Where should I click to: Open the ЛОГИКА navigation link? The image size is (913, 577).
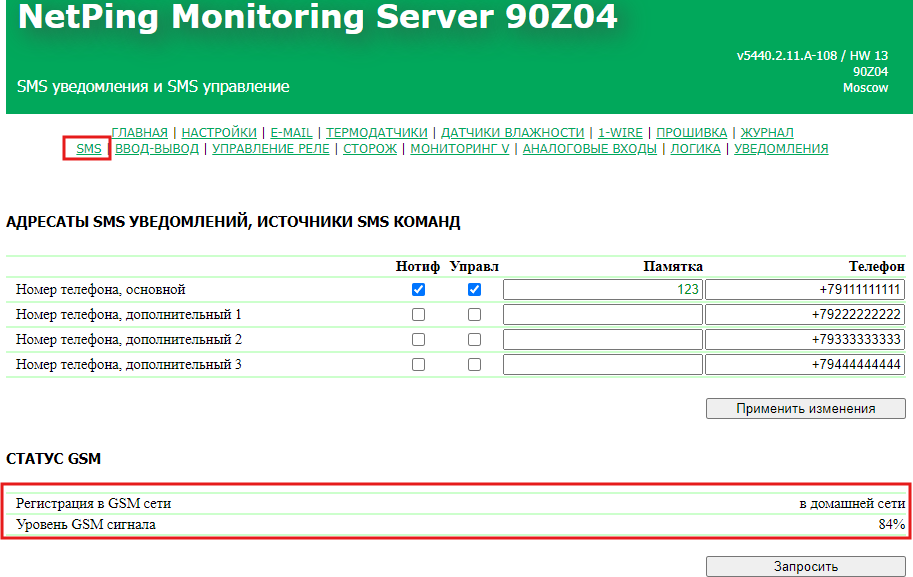695,149
